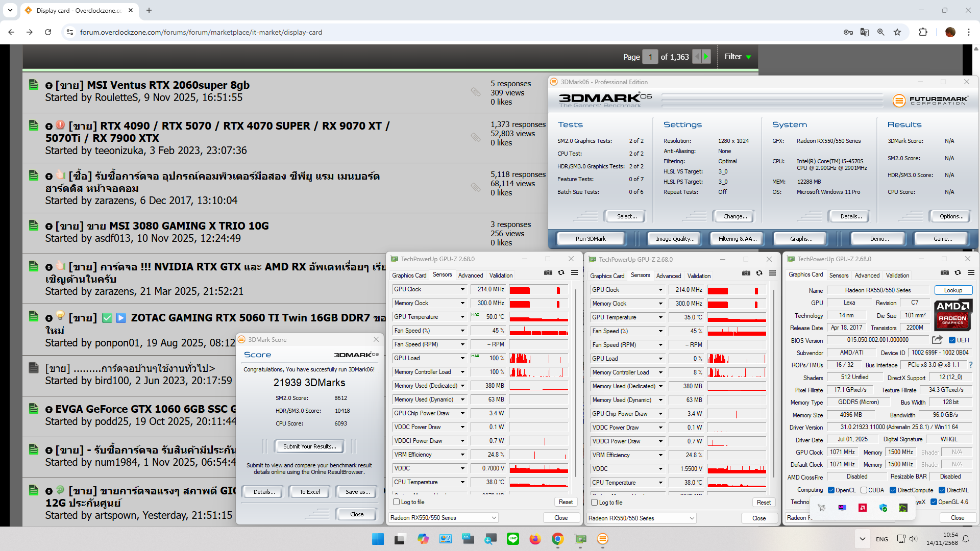The image size is (980, 551).
Task: Click the Run 3DMark button
Action: pos(591,239)
